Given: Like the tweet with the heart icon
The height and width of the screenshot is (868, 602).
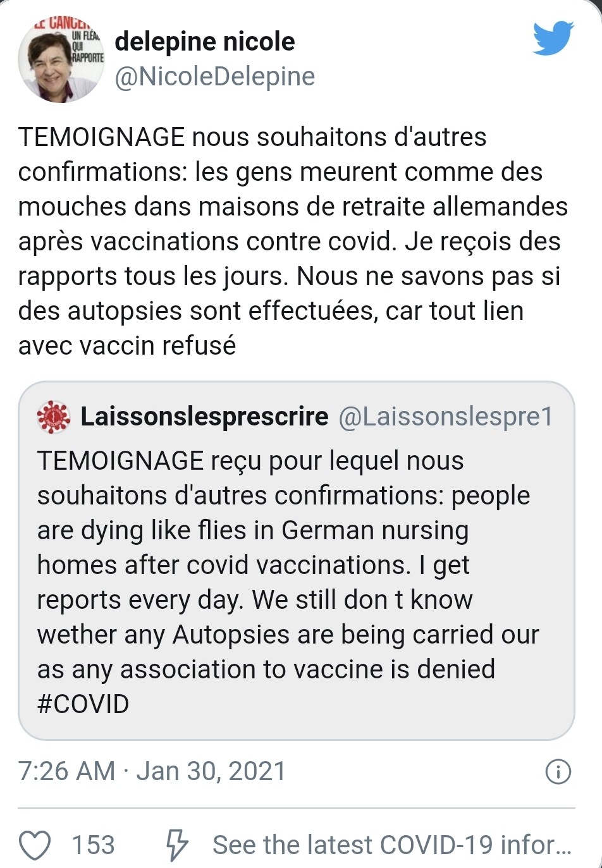Looking at the screenshot, I should pos(35,845).
